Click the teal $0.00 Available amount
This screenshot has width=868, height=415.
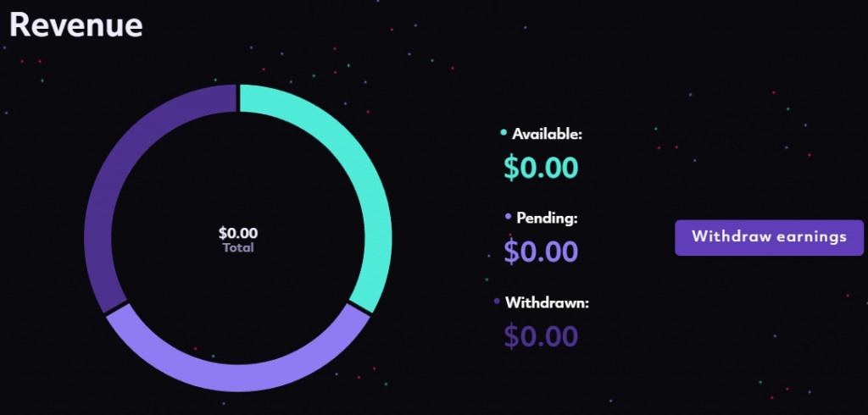click(x=541, y=168)
